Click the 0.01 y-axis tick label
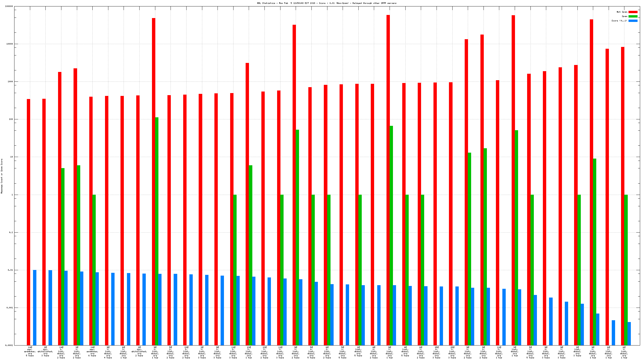 [10, 270]
